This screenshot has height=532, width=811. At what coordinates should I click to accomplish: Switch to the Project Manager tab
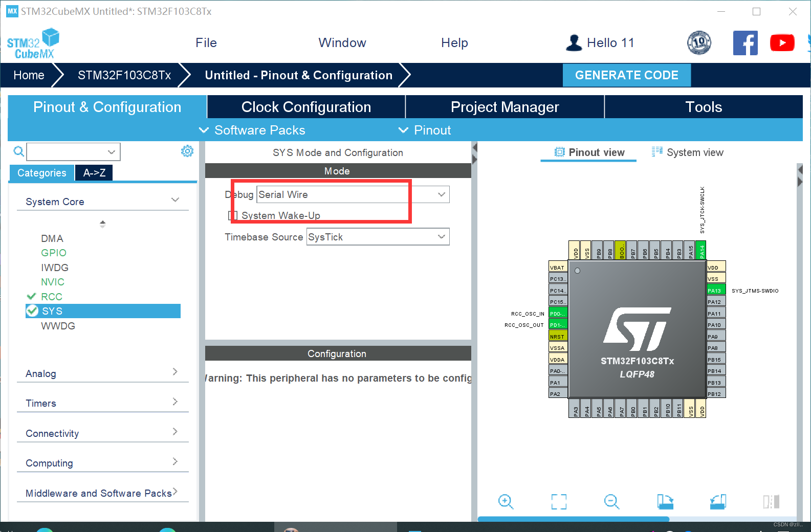(x=505, y=107)
